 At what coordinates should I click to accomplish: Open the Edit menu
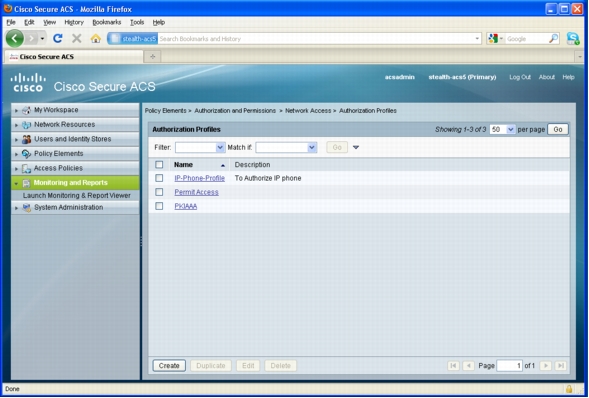pos(29,22)
